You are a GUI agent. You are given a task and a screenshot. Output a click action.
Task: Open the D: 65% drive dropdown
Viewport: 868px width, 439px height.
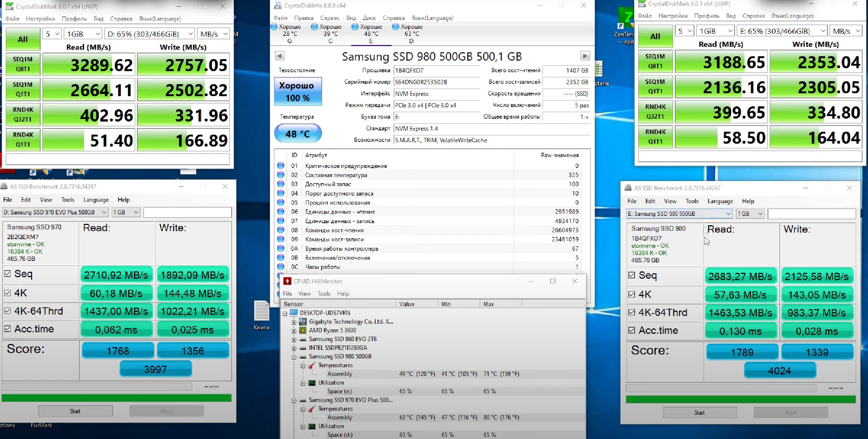click(x=150, y=34)
